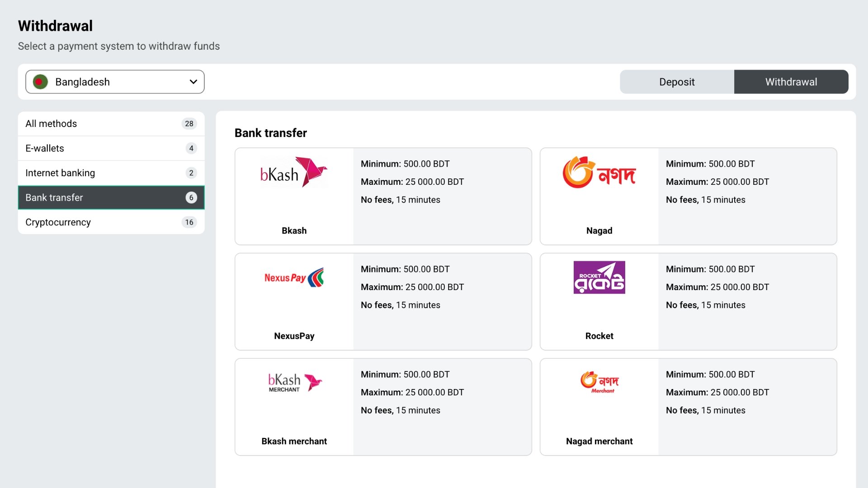Click the 2 count badge for Internet banking
868x488 pixels.
[191, 173]
